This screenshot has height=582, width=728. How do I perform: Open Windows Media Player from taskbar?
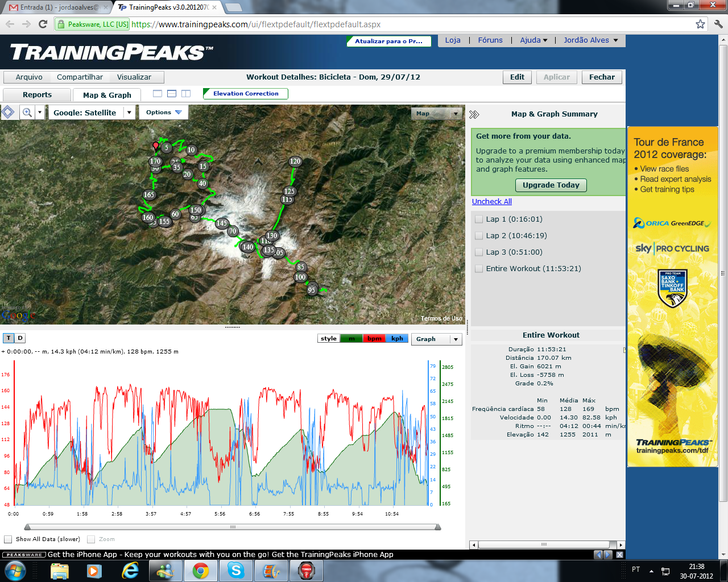pos(94,571)
